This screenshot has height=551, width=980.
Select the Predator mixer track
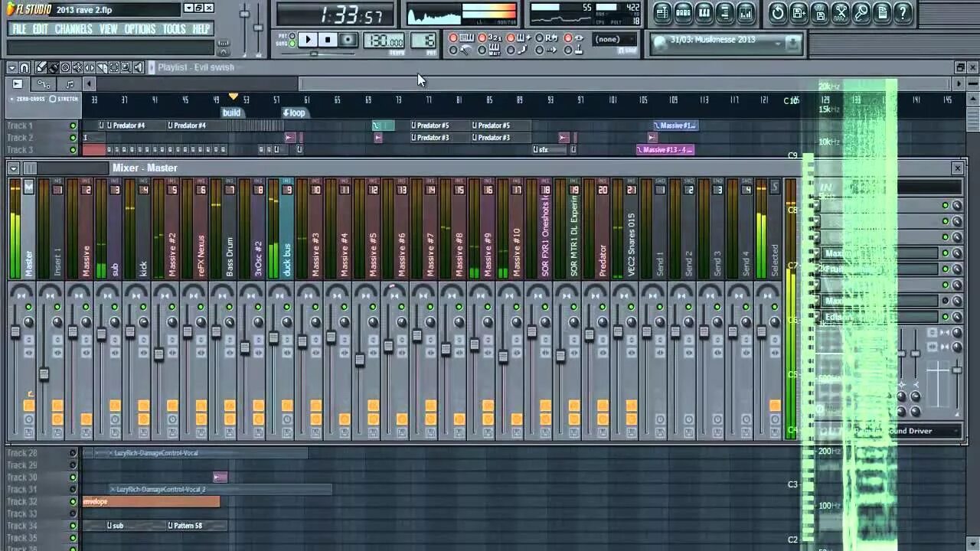pyautogui.click(x=603, y=230)
